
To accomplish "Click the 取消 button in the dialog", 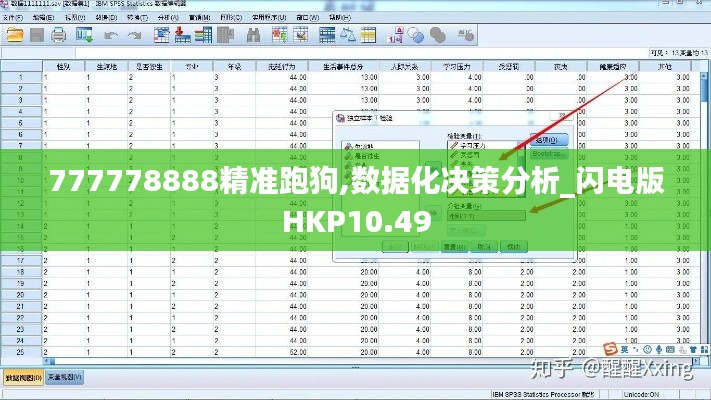I will click(484, 247).
